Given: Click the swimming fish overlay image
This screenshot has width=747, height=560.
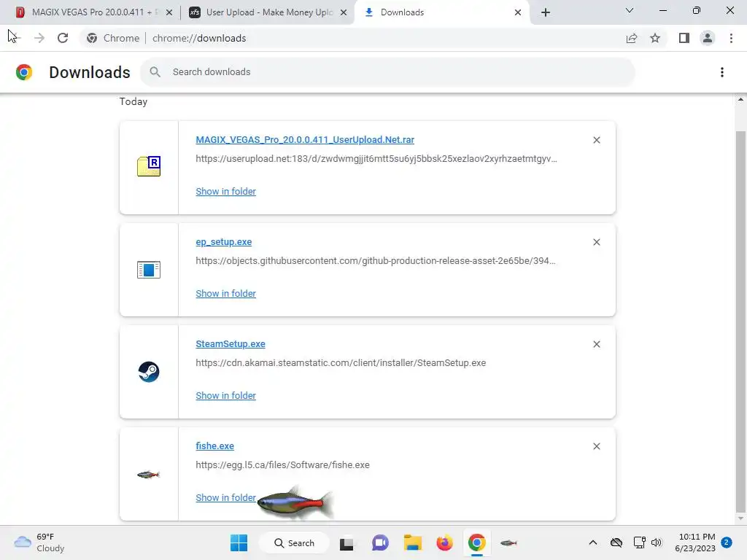Looking at the screenshot, I should 295,502.
